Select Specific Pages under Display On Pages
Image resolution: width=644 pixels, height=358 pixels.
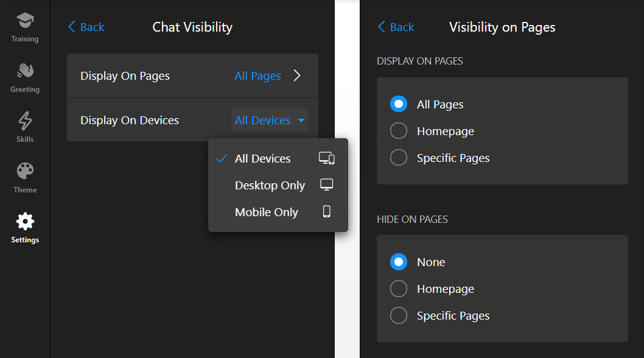(x=399, y=158)
